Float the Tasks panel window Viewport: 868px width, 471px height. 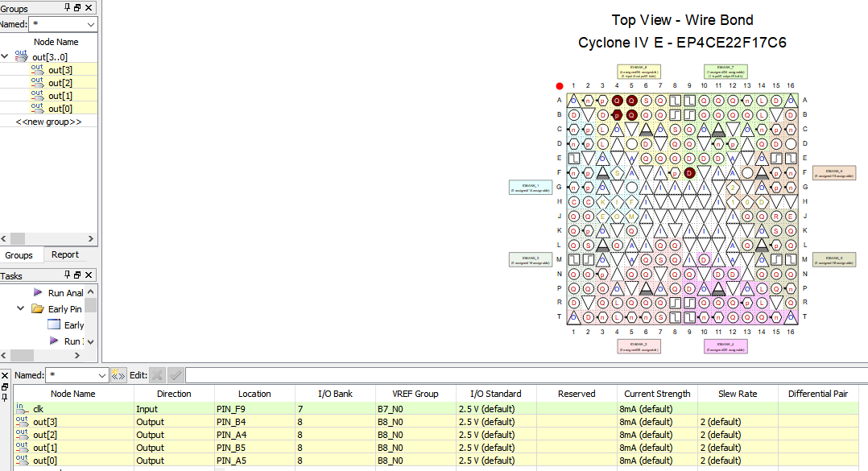click(77, 275)
